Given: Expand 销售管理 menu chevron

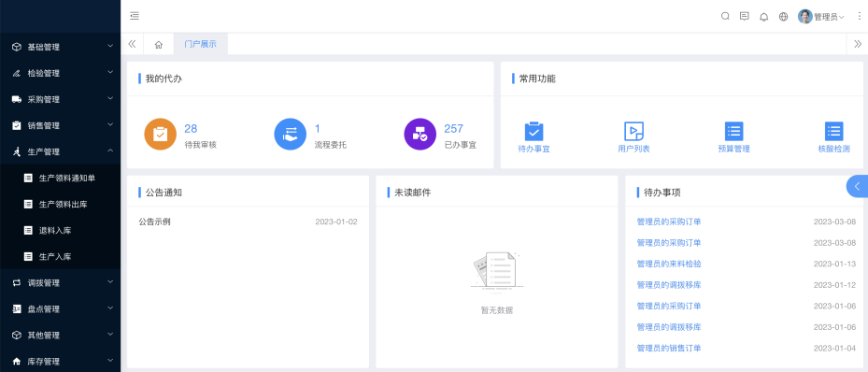Looking at the screenshot, I should tap(110, 124).
